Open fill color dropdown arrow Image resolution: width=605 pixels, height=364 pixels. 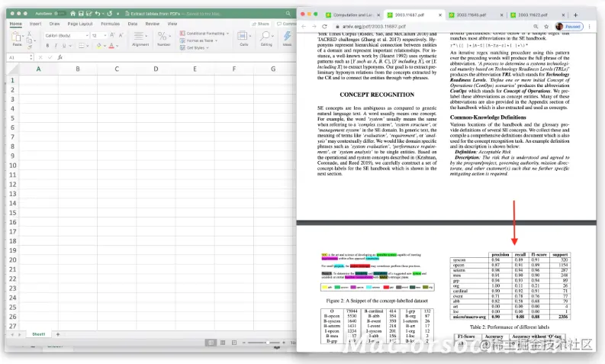(x=105, y=46)
